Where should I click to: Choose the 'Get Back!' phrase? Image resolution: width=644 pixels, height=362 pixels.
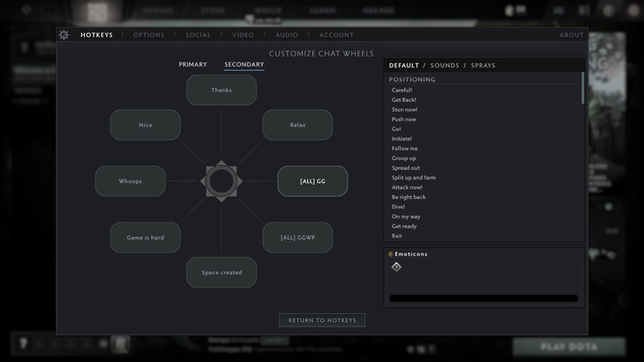pyautogui.click(x=404, y=100)
